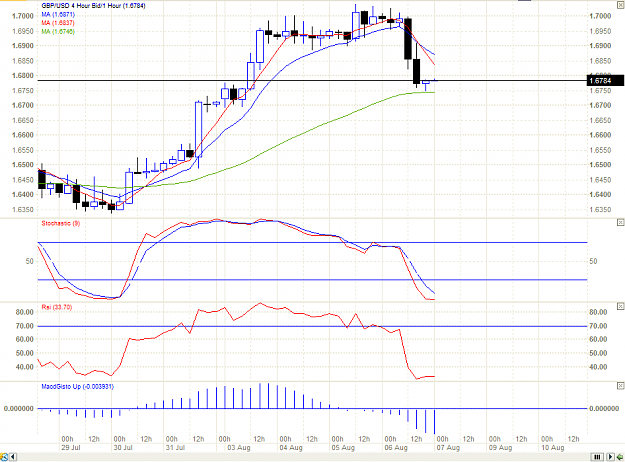625x462 pixels.
Task: Click the 10 Aug date on time axis
Action: (552, 448)
